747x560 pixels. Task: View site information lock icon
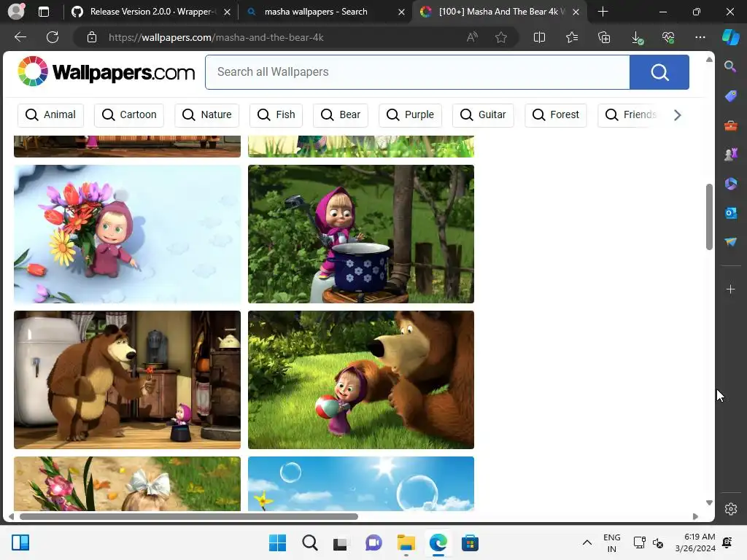[x=92, y=37]
